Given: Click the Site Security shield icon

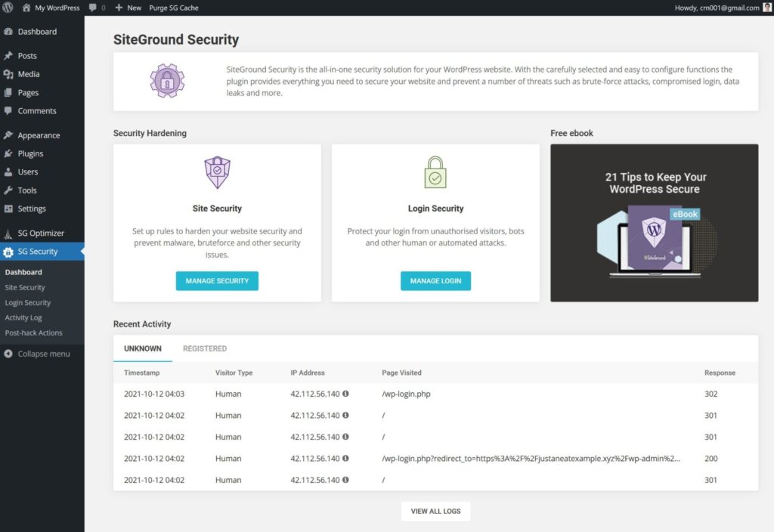Looking at the screenshot, I should (217, 172).
